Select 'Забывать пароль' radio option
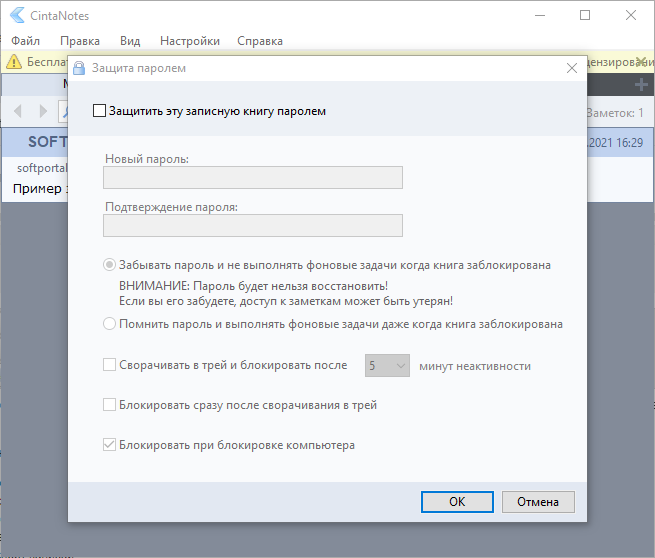This screenshot has height=558, width=655. [x=109, y=265]
